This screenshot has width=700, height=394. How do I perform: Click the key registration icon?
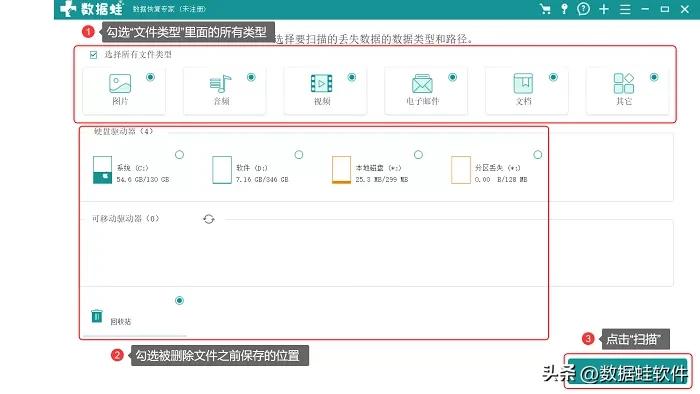point(564,9)
